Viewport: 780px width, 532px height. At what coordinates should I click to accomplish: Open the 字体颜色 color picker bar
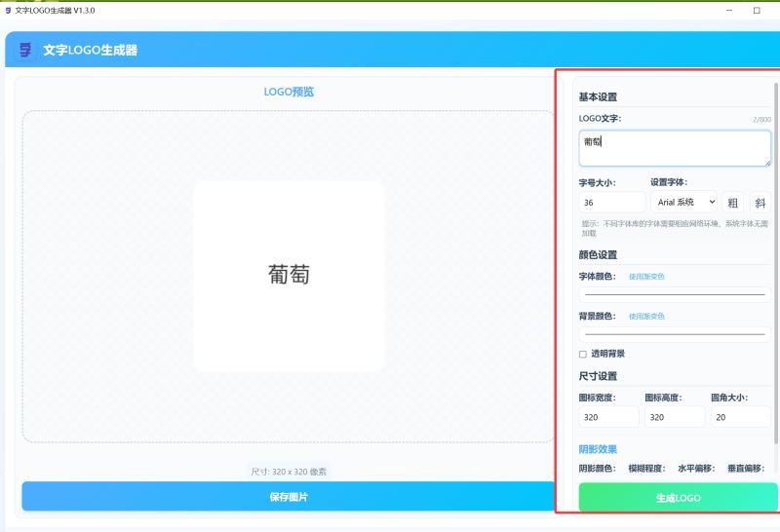pos(675,294)
